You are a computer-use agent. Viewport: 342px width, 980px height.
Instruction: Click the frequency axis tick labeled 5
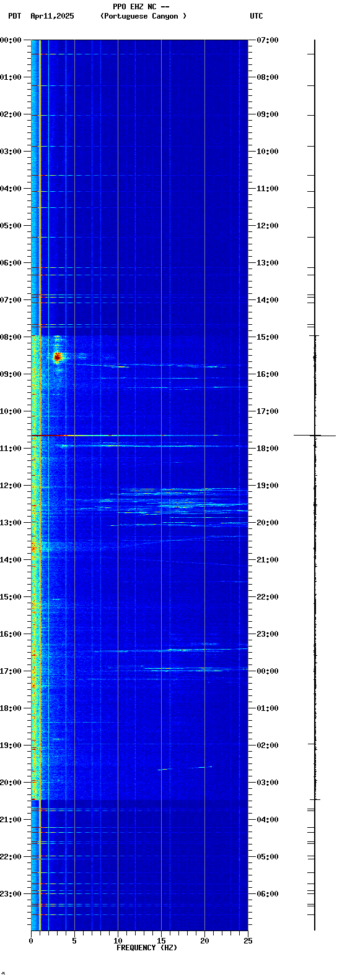[x=74, y=941]
